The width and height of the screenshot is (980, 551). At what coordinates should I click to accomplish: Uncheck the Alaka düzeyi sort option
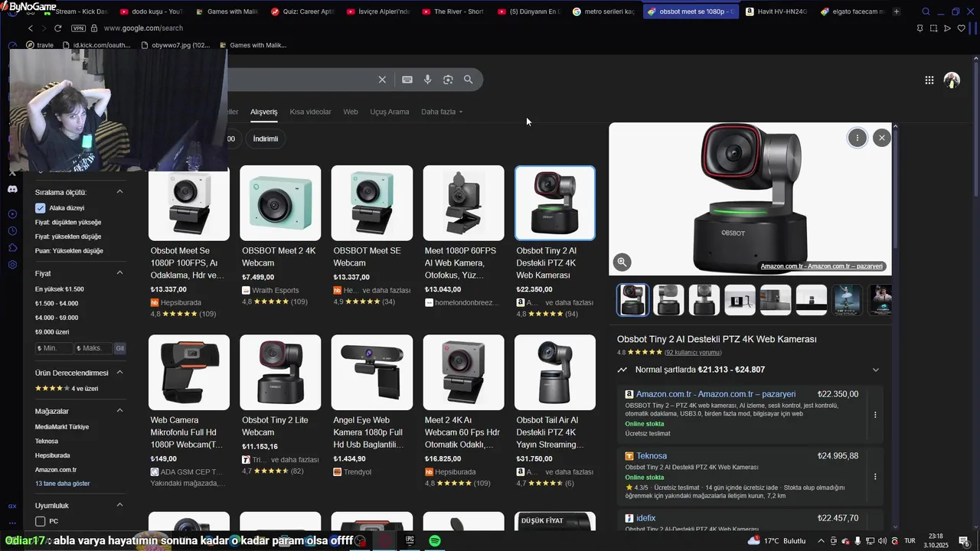(41, 208)
